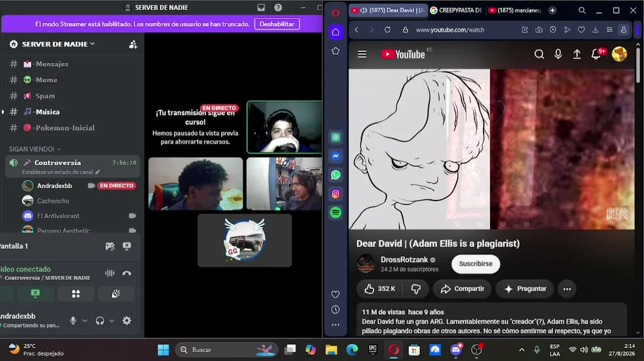Start YouTube voice search microphone
Screen dimensions: 644x361
(558, 54)
